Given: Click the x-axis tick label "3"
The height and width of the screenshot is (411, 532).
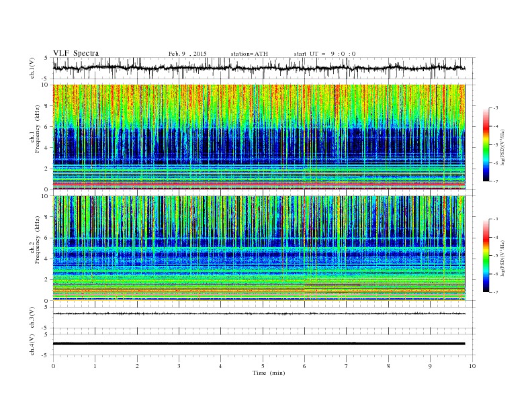Looking at the screenshot, I should coord(179,366).
